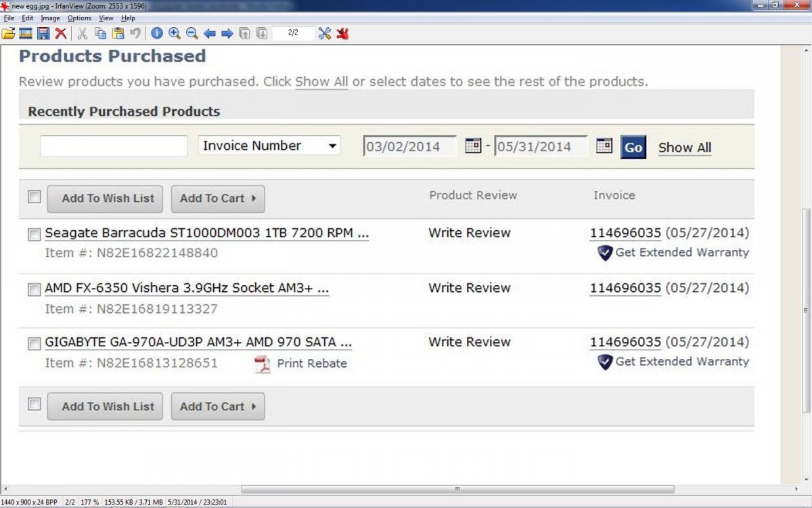Open IrfanView settings wrench icon
Screen dimensions: 812x508
[325, 33]
